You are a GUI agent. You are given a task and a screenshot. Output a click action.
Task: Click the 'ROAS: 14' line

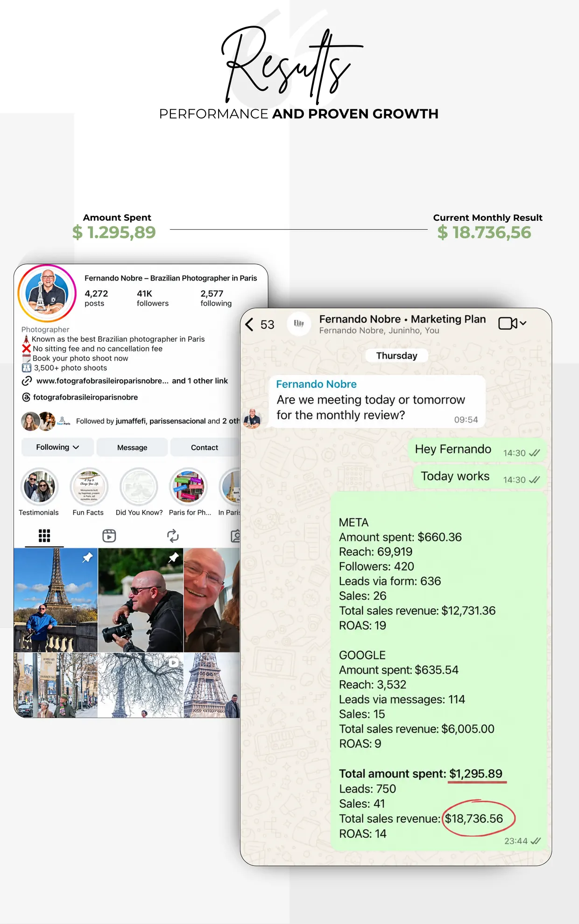(x=363, y=834)
